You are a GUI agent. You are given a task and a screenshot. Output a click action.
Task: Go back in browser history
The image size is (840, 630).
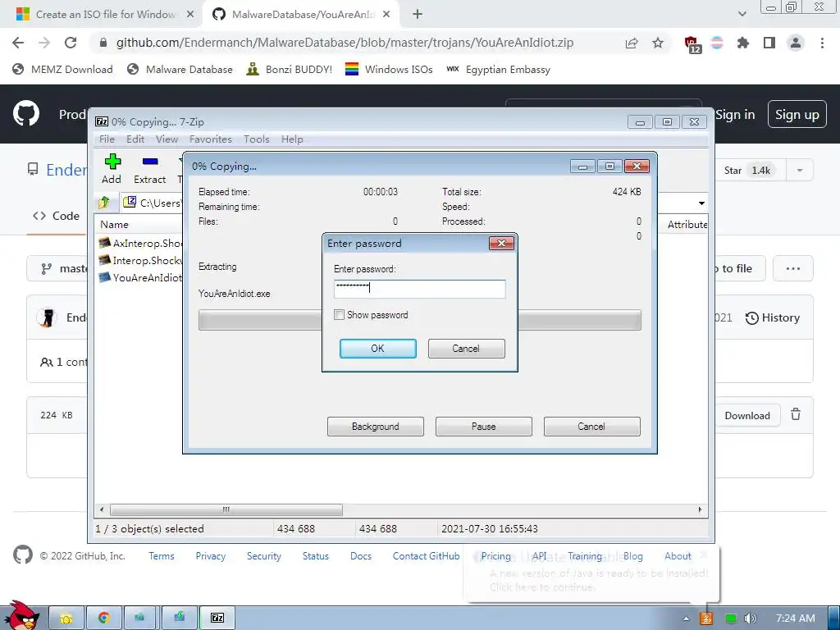tap(18, 43)
